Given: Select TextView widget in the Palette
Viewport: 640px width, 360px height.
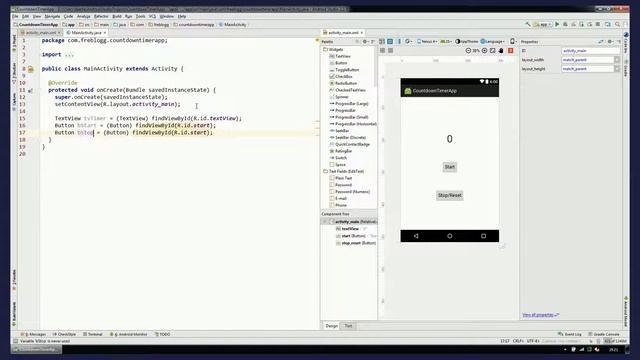Looking at the screenshot, I should (x=340, y=56).
